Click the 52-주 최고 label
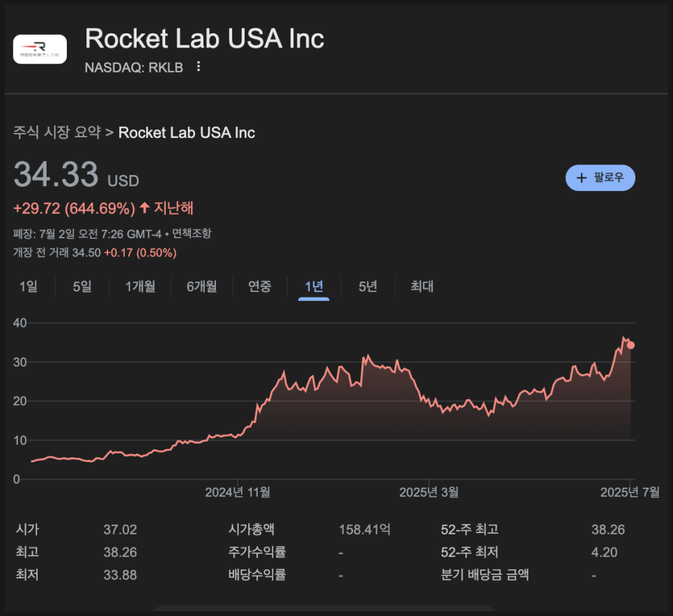 tap(470, 530)
